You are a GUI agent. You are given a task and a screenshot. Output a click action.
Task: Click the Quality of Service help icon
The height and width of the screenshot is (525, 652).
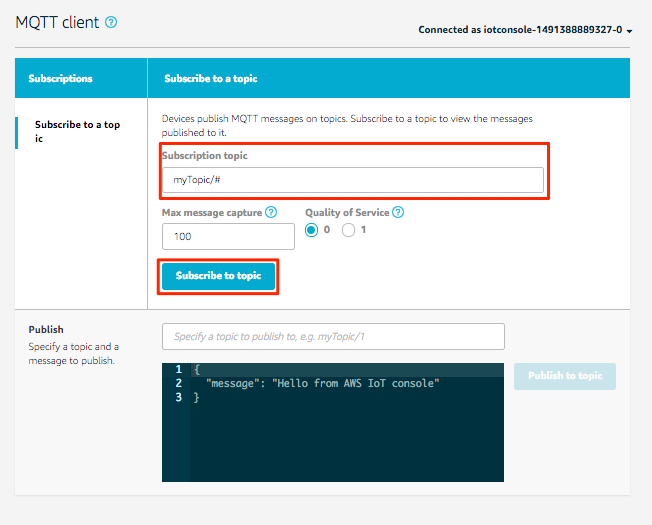(x=398, y=212)
